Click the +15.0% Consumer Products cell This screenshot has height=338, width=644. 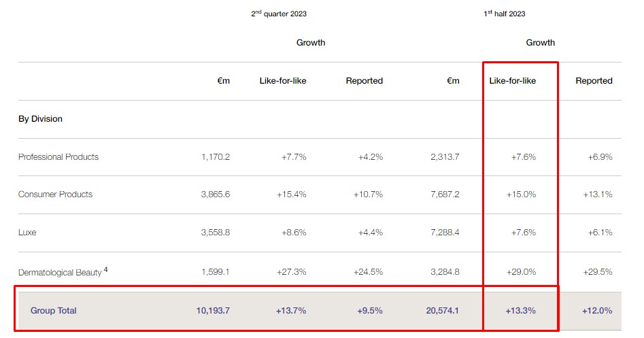coord(522,195)
